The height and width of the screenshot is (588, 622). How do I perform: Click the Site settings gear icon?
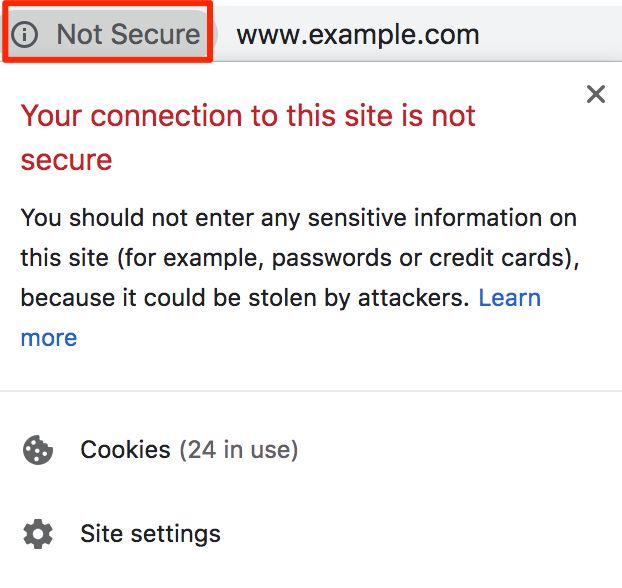point(38,534)
